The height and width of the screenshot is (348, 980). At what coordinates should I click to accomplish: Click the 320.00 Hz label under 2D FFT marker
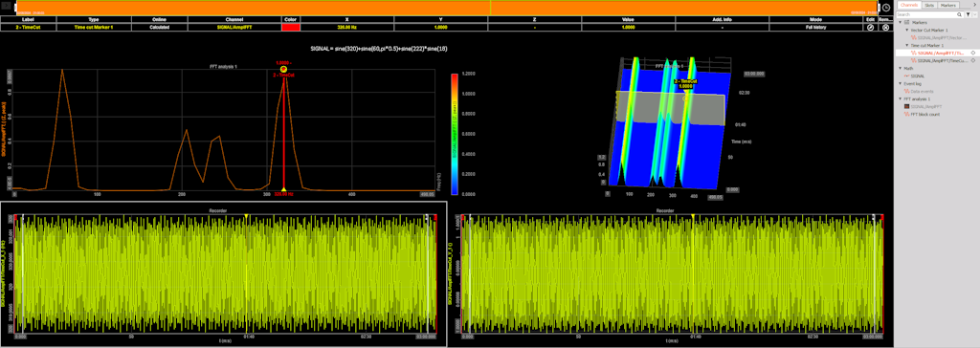pyautogui.click(x=283, y=194)
